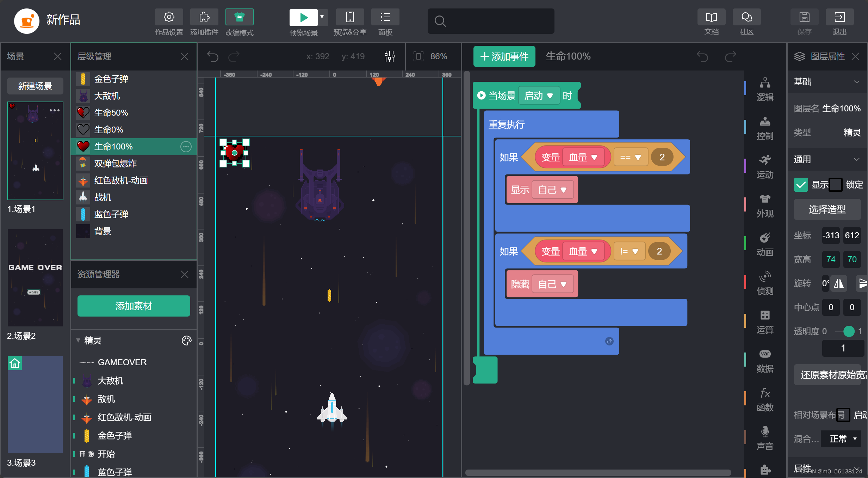Image resolution: width=868 pixels, height=478 pixels.
Task: Click the 透明度 slider handle
Action: click(x=849, y=331)
